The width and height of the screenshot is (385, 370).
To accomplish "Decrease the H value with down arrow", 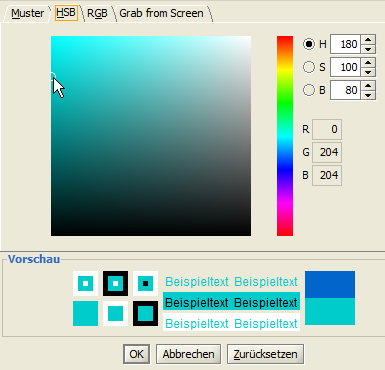I will pyautogui.click(x=368, y=49).
